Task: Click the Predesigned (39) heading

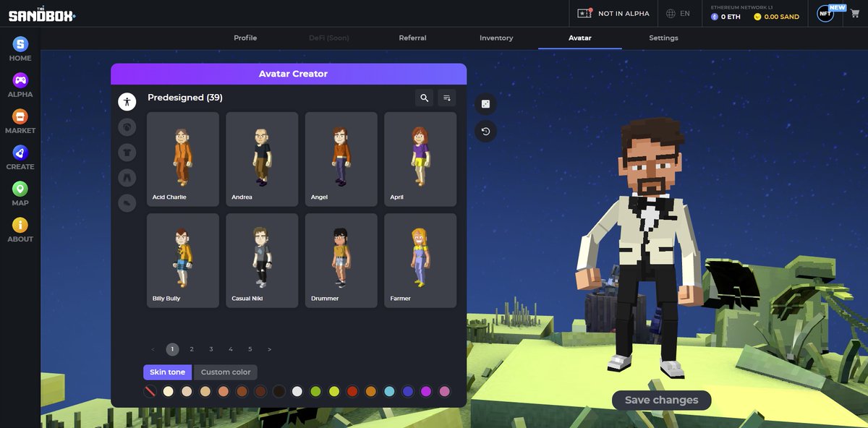Action: click(184, 98)
